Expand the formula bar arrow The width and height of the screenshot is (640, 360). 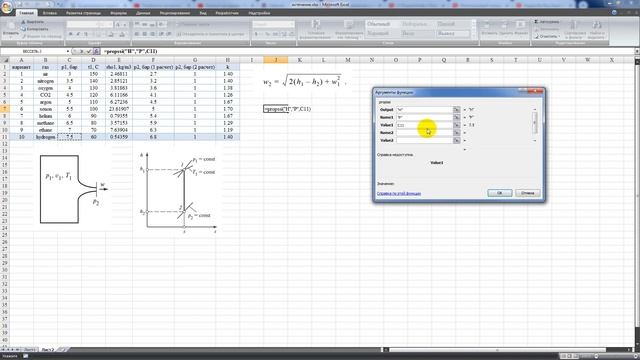coord(636,51)
